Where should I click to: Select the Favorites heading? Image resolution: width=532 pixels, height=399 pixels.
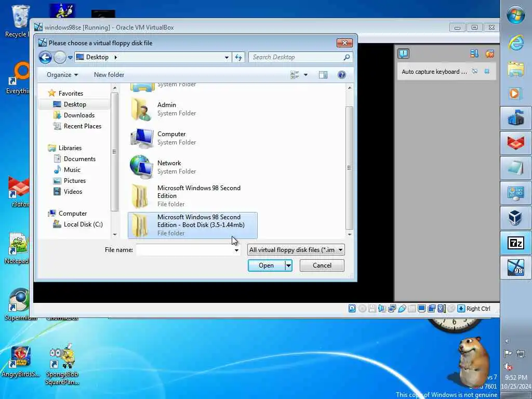[x=70, y=94]
